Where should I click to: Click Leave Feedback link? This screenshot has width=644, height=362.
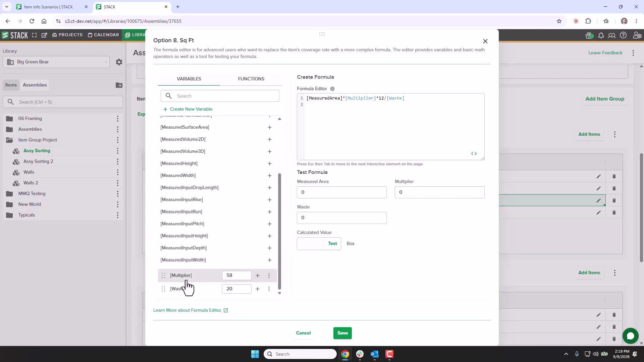coord(605,53)
